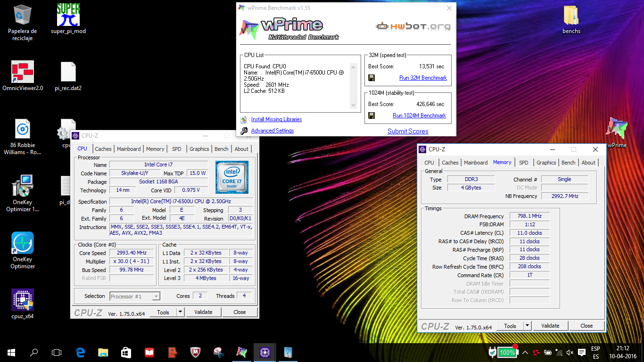Switch to Caches tab in left CPU-Z
This screenshot has height=362, width=644.
click(103, 149)
